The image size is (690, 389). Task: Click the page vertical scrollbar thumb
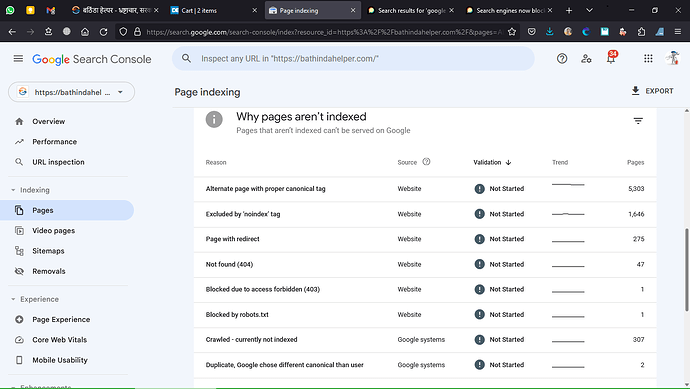686,269
